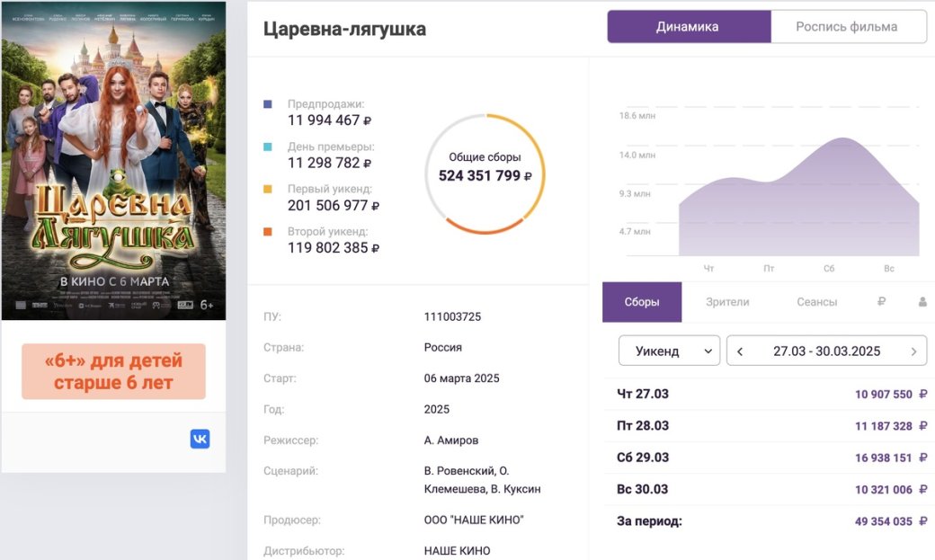This screenshot has width=935, height=560.
Task: Click the amount 11 187 328
Action: pos(884,426)
